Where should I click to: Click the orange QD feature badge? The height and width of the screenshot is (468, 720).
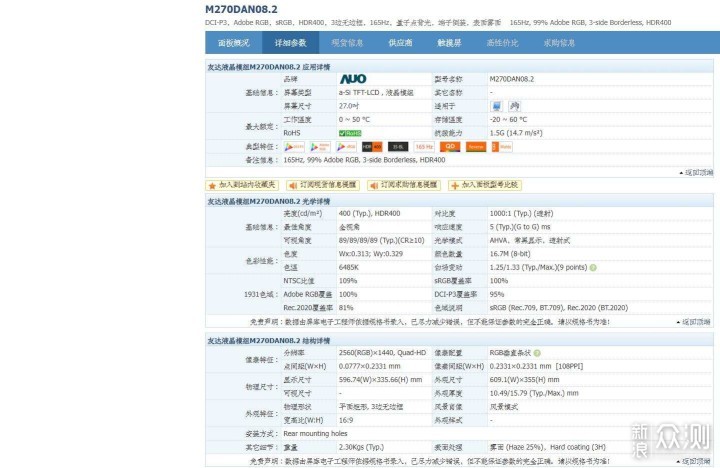click(x=450, y=147)
